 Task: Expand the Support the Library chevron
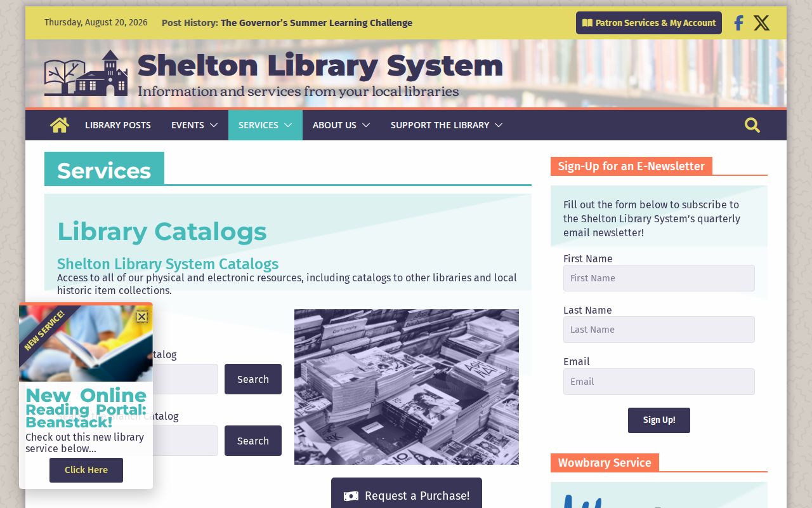pyautogui.click(x=499, y=125)
